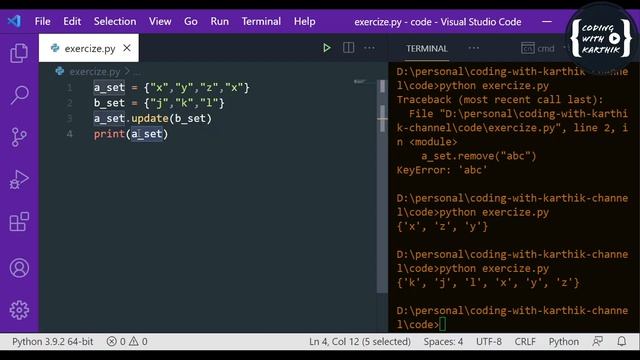Open the Accounts menu icon
The width and height of the screenshot is (640, 360).
click(19, 268)
